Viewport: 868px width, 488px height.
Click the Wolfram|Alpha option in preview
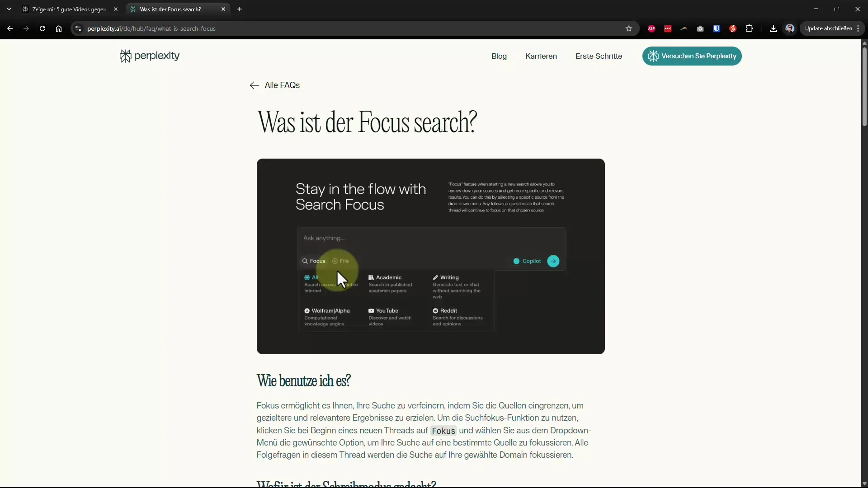(327, 317)
